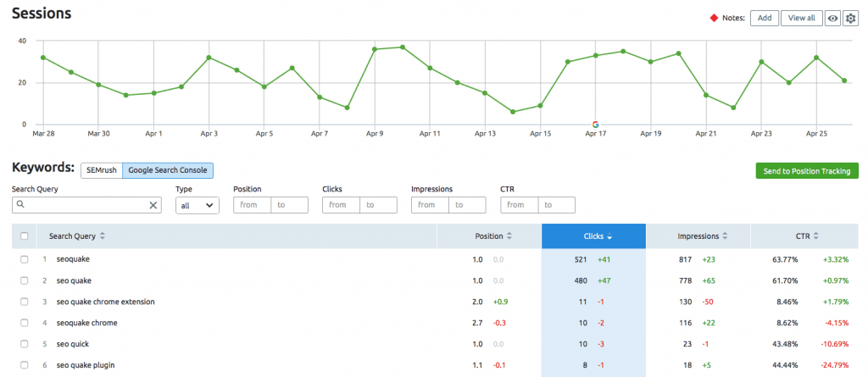Click the Mar 28 data point on chart
The width and height of the screenshot is (868, 377).
42,58
